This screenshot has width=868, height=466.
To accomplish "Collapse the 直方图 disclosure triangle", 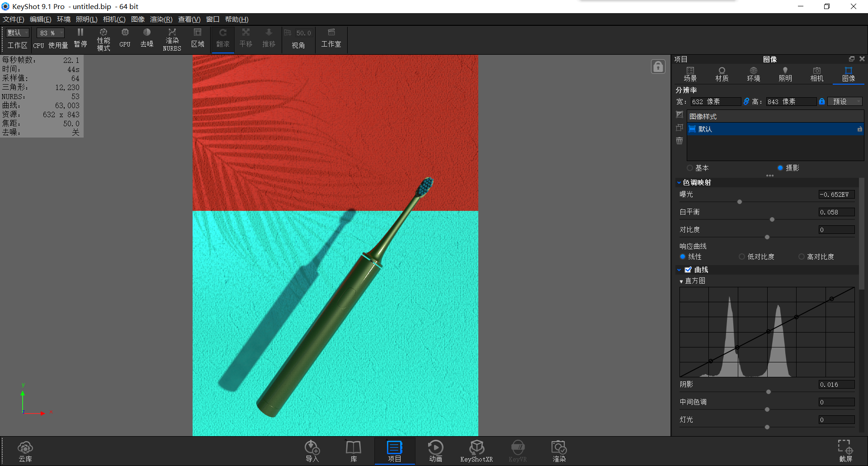I will pyautogui.click(x=681, y=281).
